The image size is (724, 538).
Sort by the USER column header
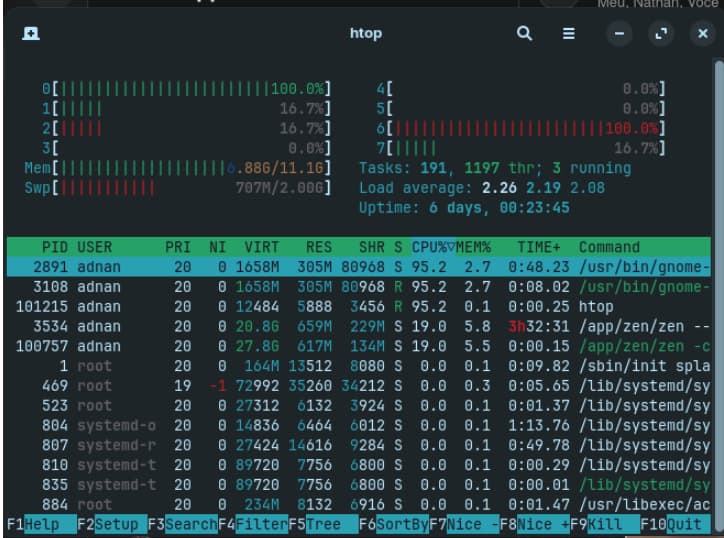pos(94,247)
